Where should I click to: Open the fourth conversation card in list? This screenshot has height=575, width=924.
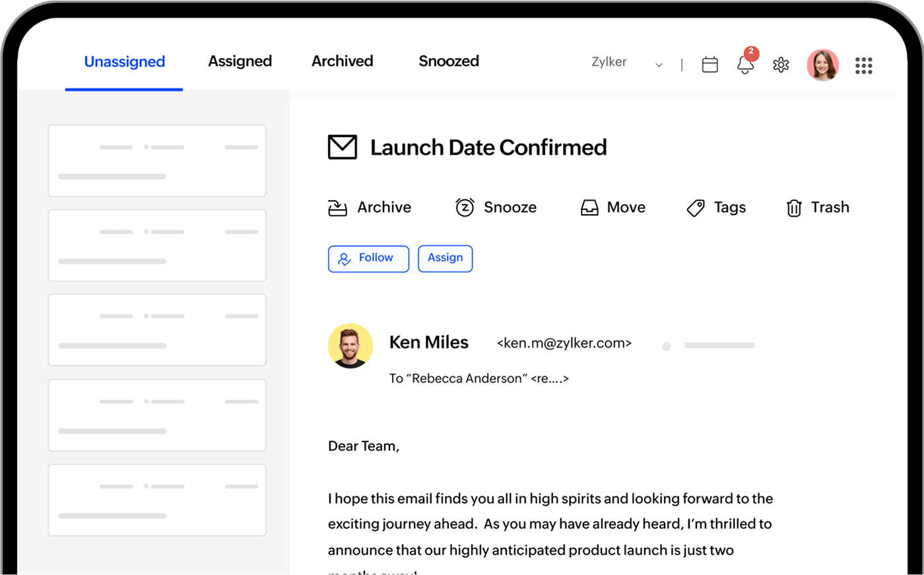157,415
